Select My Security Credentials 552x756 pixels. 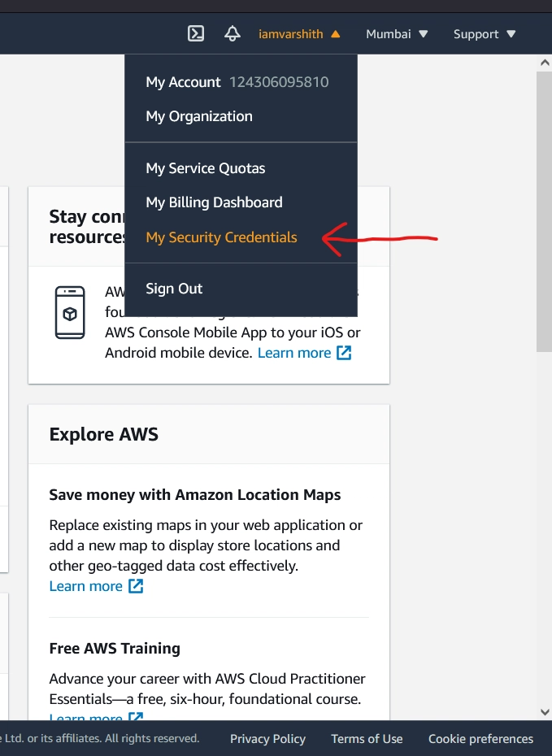tap(221, 237)
